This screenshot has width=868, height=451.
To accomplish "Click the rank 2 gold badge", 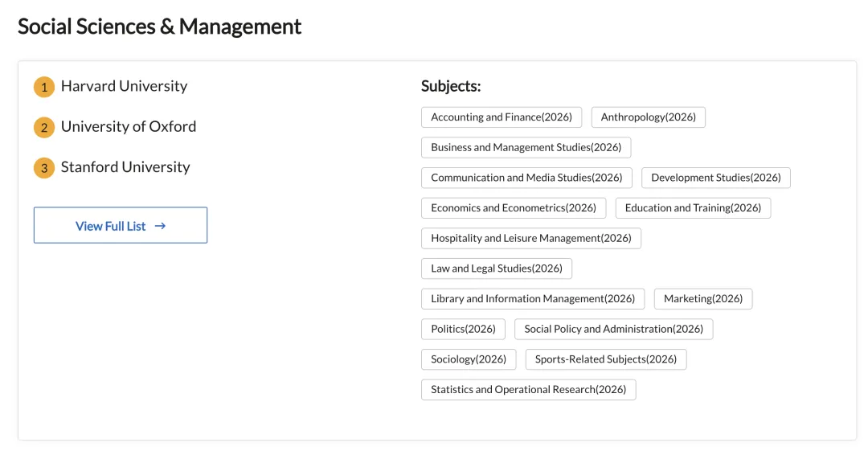I will tap(44, 127).
